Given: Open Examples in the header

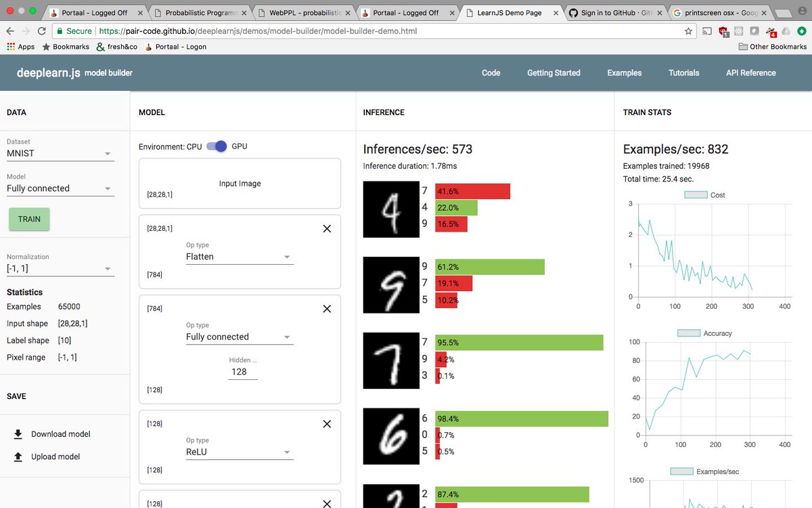Looking at the screenshot, I should [x=625, y=72].
